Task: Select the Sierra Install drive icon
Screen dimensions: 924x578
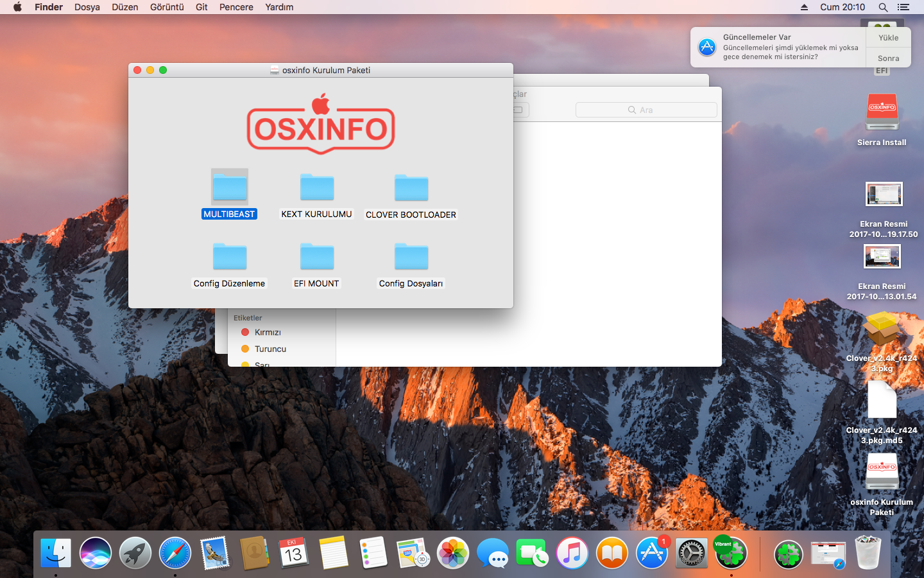Action: tap(882, 113)
